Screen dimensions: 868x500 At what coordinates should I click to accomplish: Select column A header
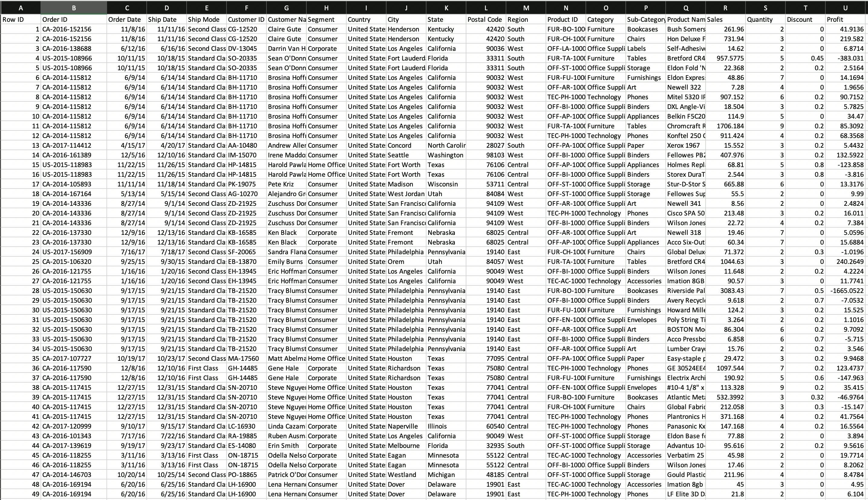point(21,8)
